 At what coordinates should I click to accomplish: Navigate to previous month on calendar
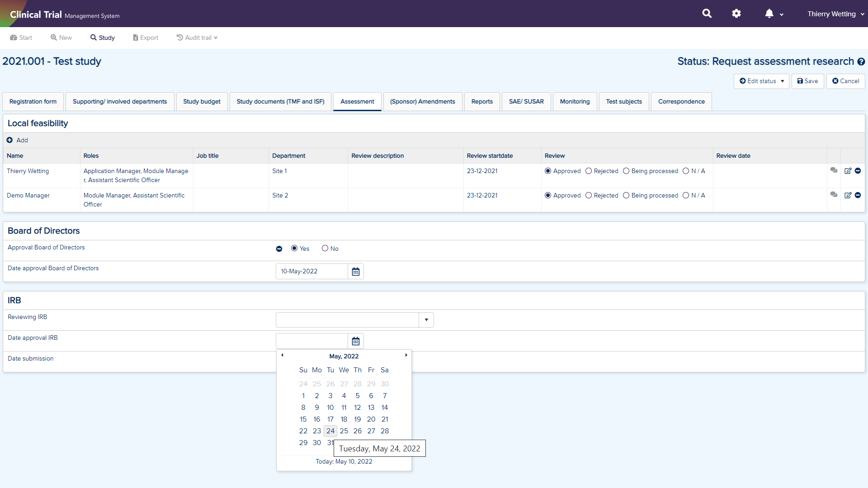[x=282, y=356]
